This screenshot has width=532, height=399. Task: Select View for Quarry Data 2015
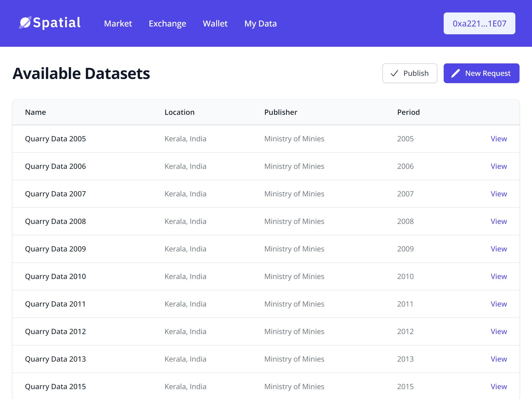(x=498, y=387)
